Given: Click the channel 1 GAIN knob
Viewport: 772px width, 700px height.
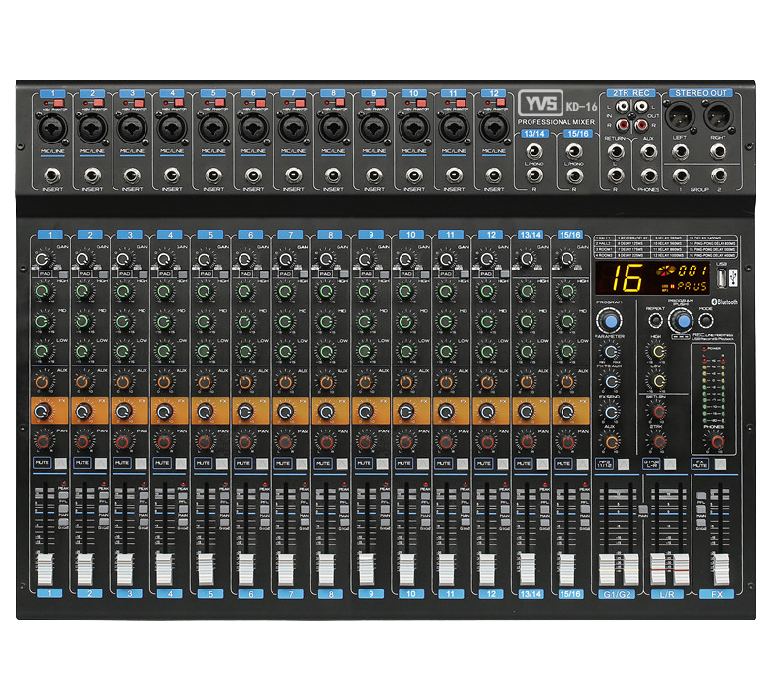Looking at the screenshot, I should pyautogui.click(x=42, y=260).
